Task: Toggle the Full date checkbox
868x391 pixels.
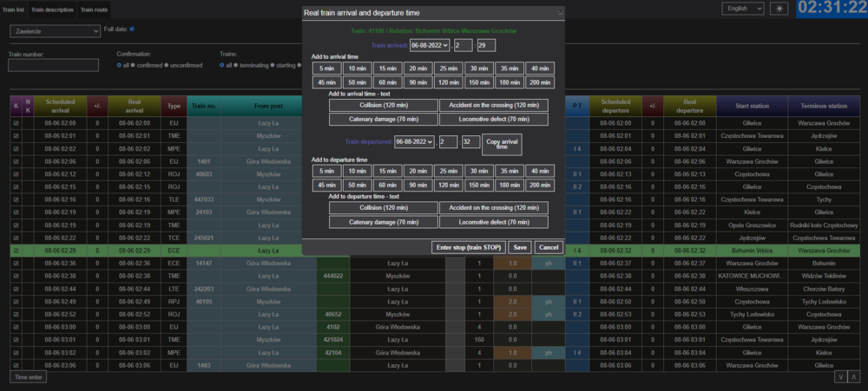Action: click(132, 29)
